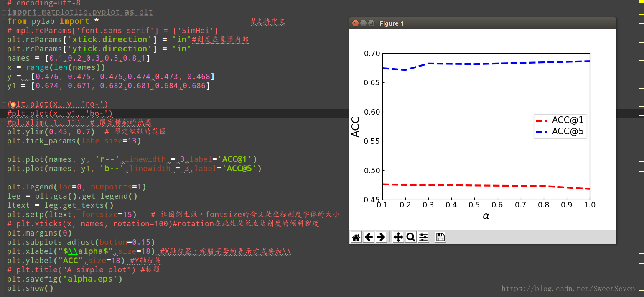Click the plt.plot line with label 'ACC@1'
The image size is (644, 297).
pos(132,159)
